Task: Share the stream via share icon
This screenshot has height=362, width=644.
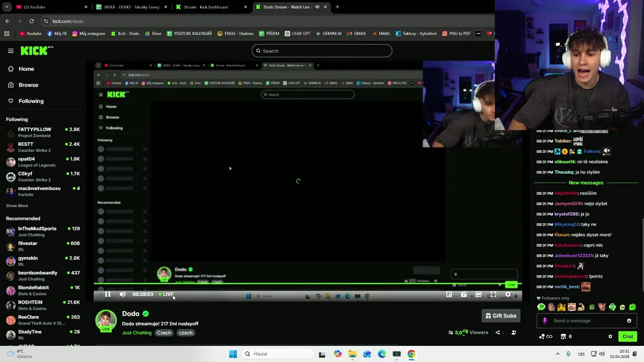Action: [x=498, y=332]
